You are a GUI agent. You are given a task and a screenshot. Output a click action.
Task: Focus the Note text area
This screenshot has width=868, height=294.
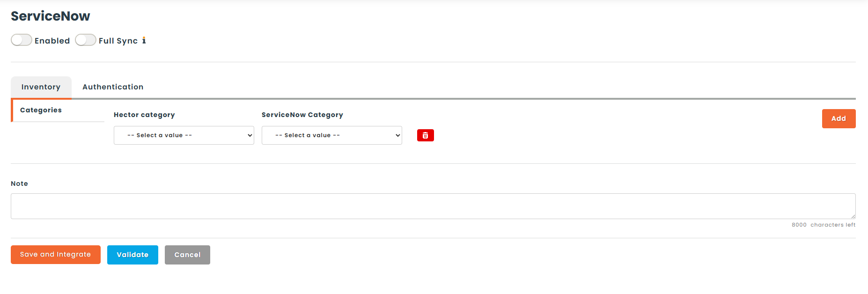coord(433,206)
